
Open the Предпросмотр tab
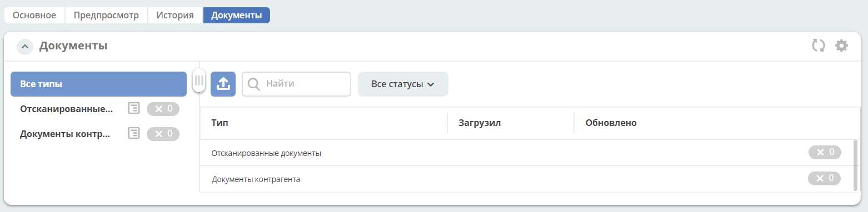pyautogui.click(x=106, y=15)
